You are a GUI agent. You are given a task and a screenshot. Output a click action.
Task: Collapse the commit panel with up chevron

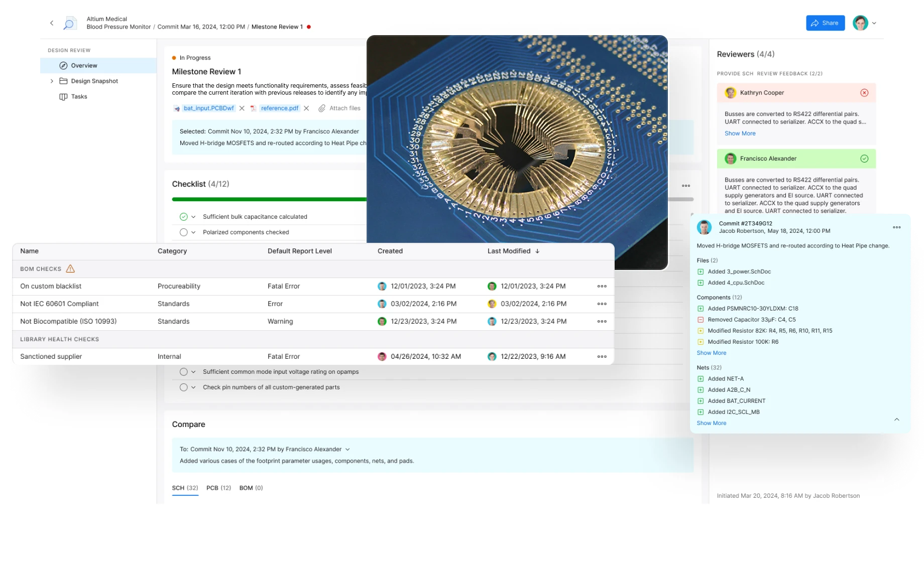(x=896, y=419)
